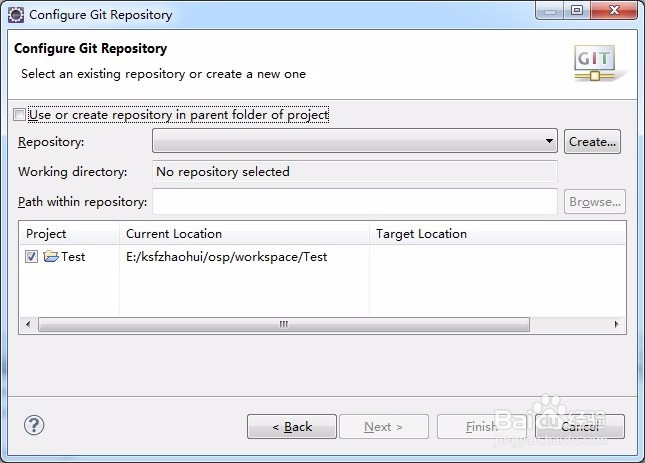
Task: Click the horizontal scrollbar thumb in project table
Action: pyautogui.click(x=284, y=324)
